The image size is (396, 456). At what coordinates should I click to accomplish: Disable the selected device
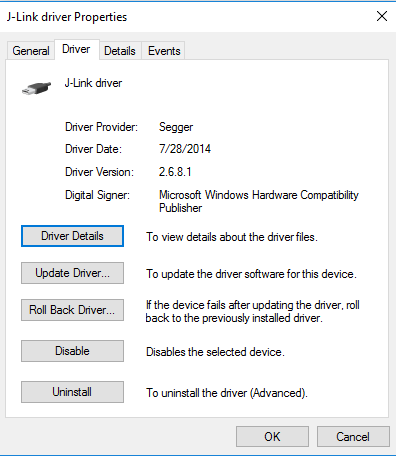[72, 351]
